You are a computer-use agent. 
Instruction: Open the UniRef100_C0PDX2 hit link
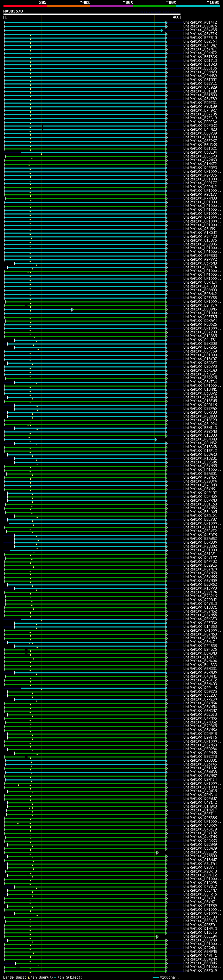(200, 125)
